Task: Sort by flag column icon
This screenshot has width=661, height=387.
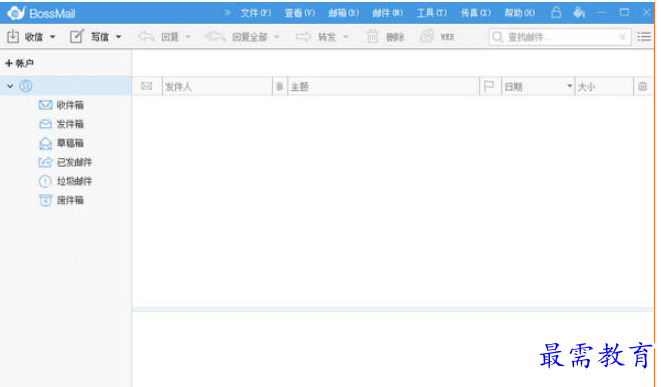Action: click(x=489, y=86)
